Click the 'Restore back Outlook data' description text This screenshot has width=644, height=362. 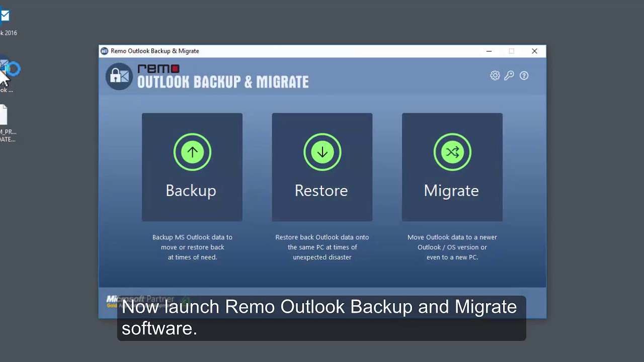click(322, 247)
